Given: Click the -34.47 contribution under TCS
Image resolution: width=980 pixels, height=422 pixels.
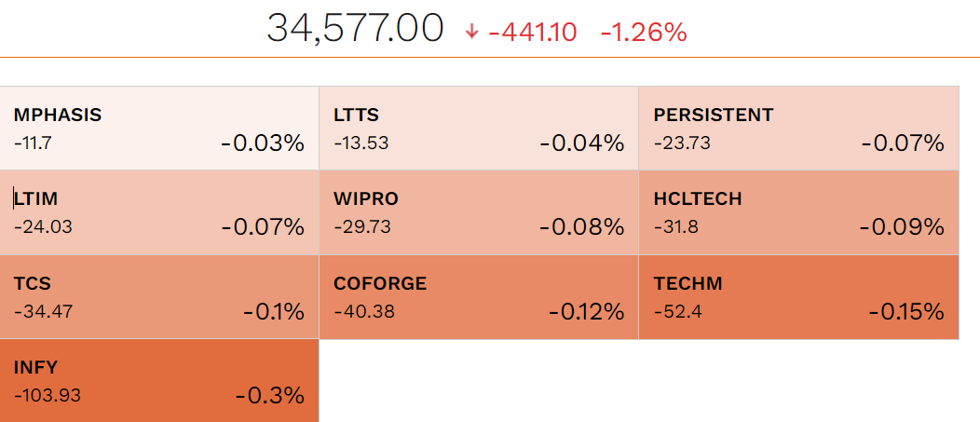Looking at the screenshot, I should click(x=43, y=311).
